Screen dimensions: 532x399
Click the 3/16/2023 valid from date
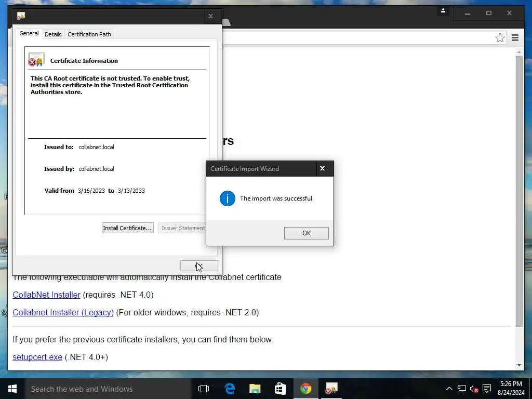91,191
